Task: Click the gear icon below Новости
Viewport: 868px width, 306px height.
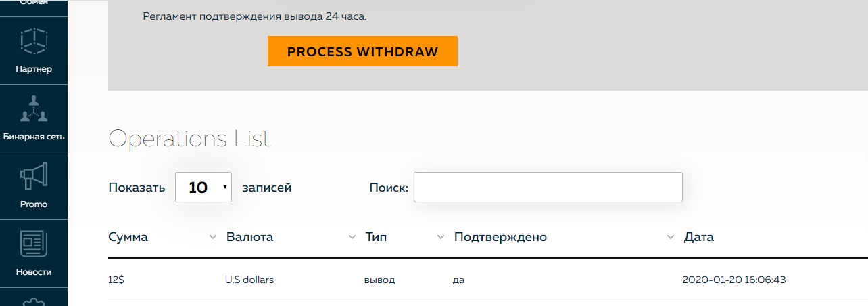Action: pyautogui.click(x=34, y=301)
